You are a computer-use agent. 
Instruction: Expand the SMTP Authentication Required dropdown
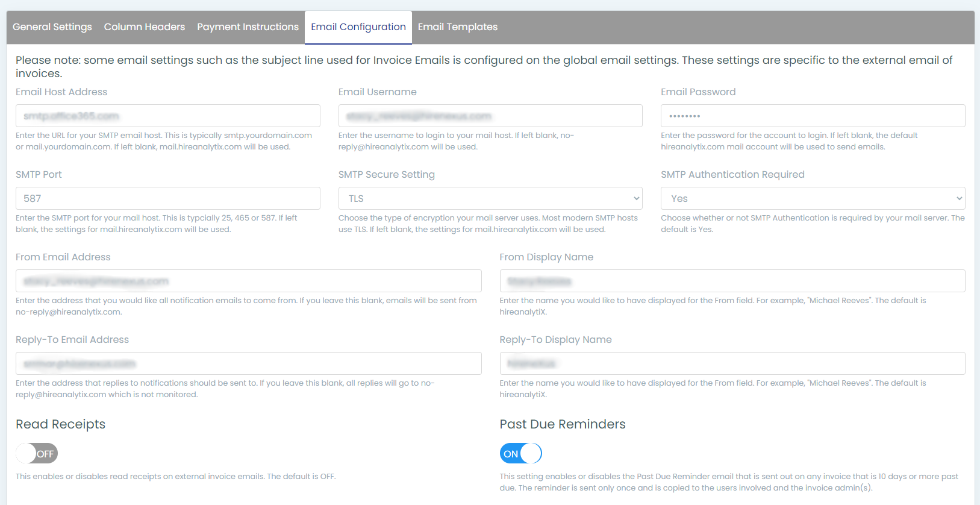pos(813,198)
